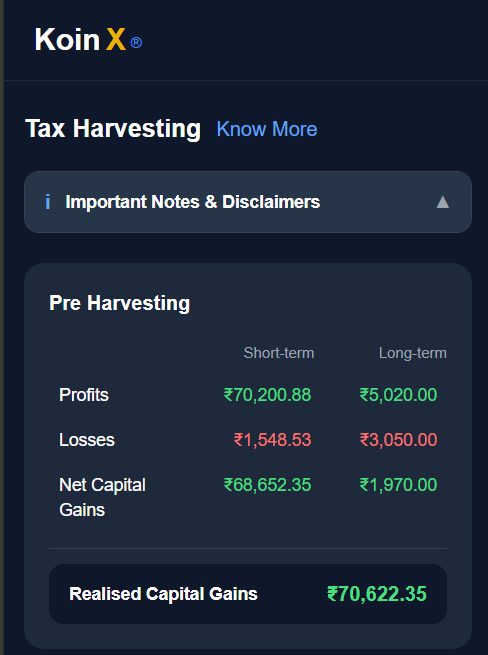Click the Losses row label
The width and height of the screenshot is (488, 655).
click(x=87, y=440)
